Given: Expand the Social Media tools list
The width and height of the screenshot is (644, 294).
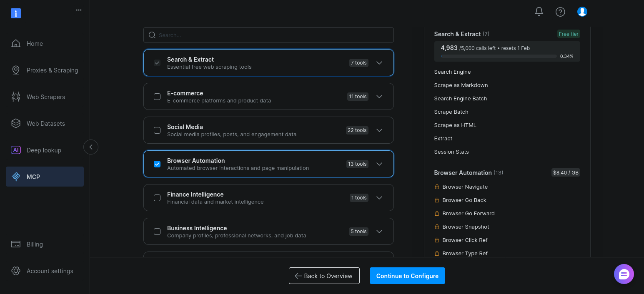Looking at the screenshot, I should [379, 130].
